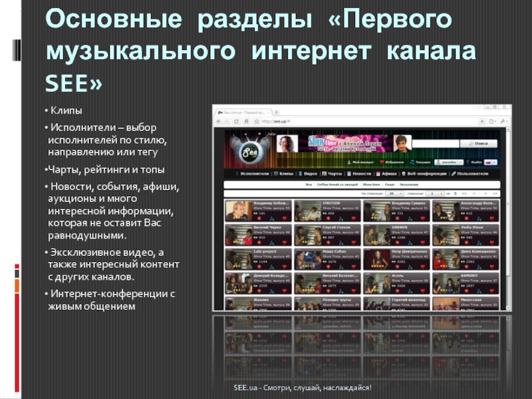532x399 pixels.
Task: Click heart icon on Маша Собко card
Action: [354, 267]
